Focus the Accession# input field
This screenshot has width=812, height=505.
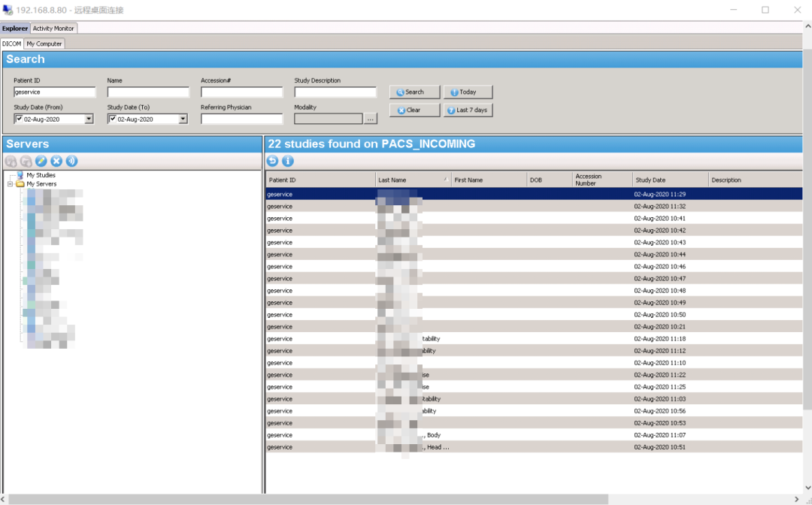click(242, 92)
